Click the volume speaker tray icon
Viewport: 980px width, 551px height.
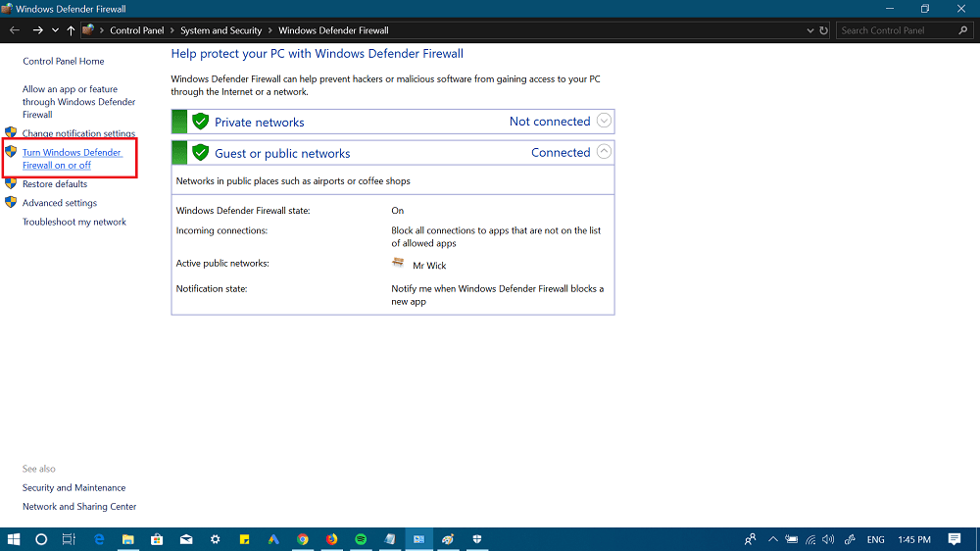829,539
